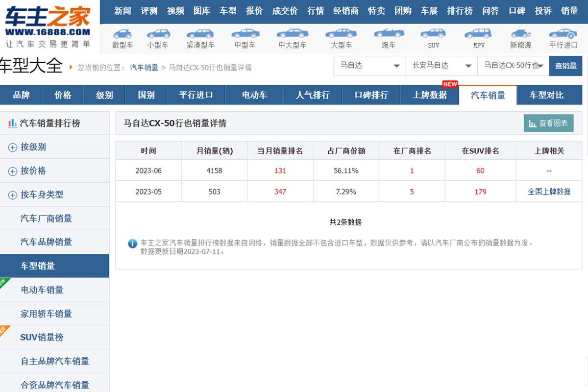
Task: Switch to the 人气排行 tab
Action: [313, 95]
